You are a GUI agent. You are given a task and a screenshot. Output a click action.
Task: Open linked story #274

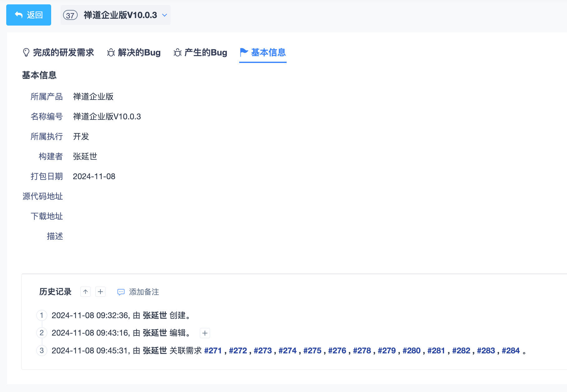288,351
